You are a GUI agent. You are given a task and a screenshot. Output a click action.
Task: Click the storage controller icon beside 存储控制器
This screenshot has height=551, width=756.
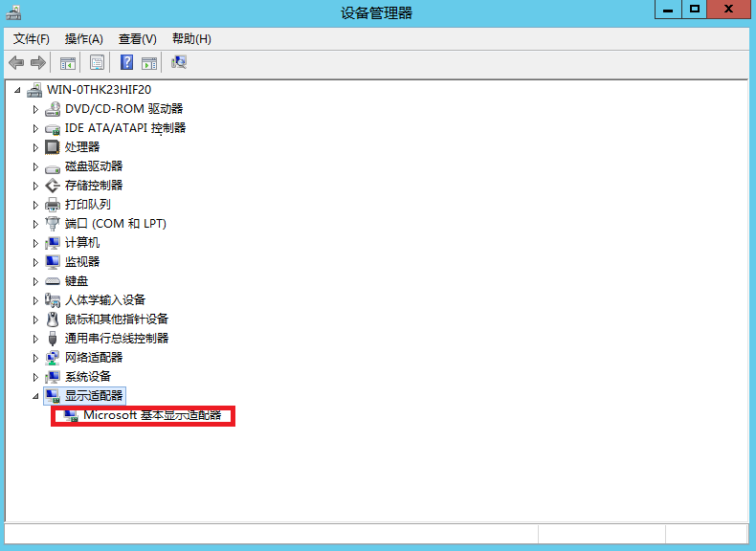[53, 186]
